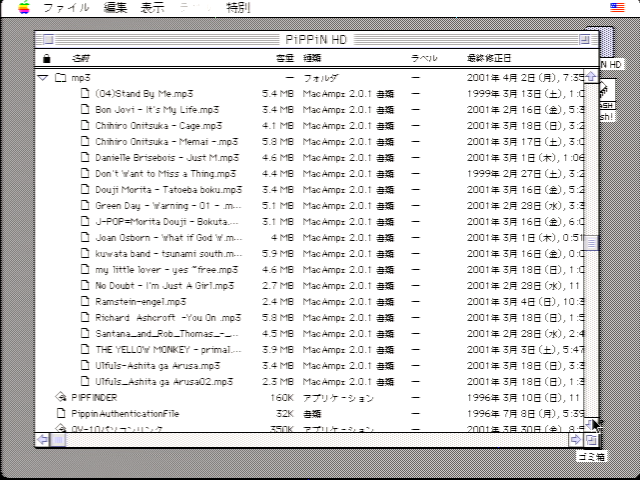Image resolution: width=640 pixels, height=480 pixels.
Task: Click file icon for Green Day - Warning
Action: (x=85, y=205)
